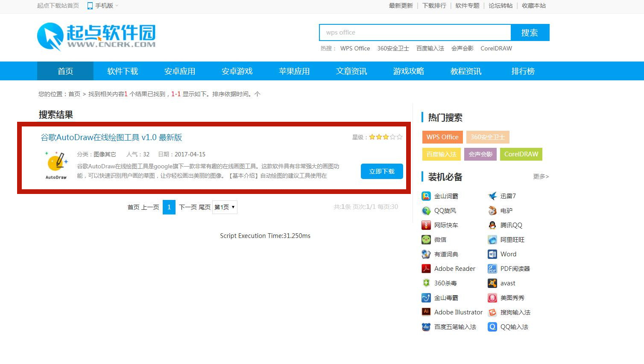This screenshot has width=644, height=364.
Task: Go to the 安卓游戏 navigation tab
Action: click(x=237, y=71)
